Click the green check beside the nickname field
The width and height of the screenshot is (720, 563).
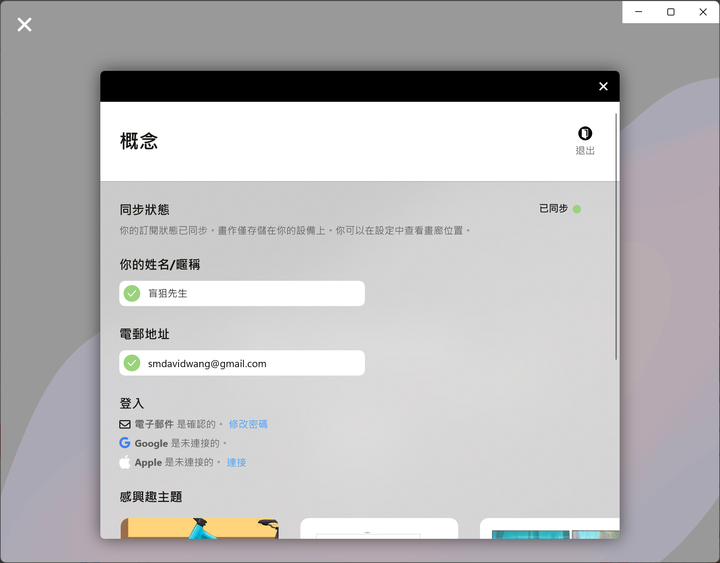point(132,293)
